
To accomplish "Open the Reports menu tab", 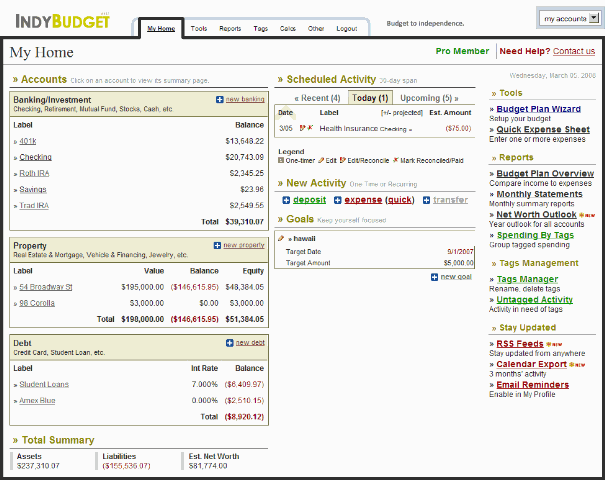I will click(x=230, y=29).
